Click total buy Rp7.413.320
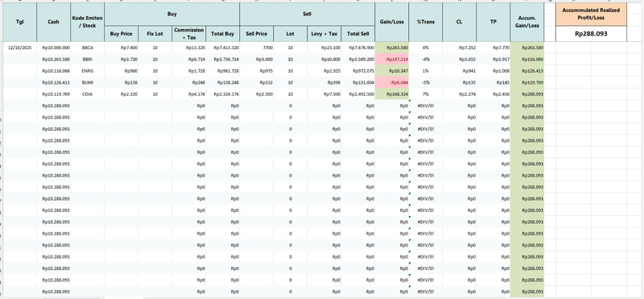The width and height of the screenshot is (644, 299). [223, 48]
